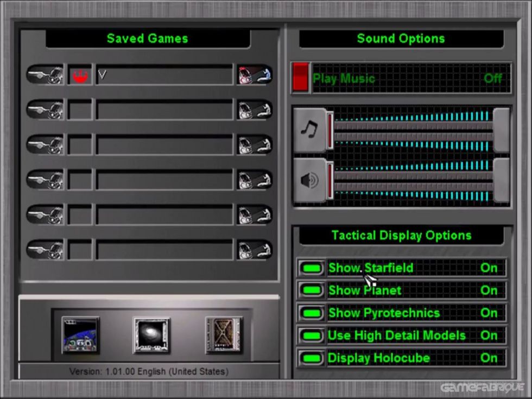Click the droid icon on the sixth saved game row
Viewport: 532px width, 399px height.
point(255,250)
